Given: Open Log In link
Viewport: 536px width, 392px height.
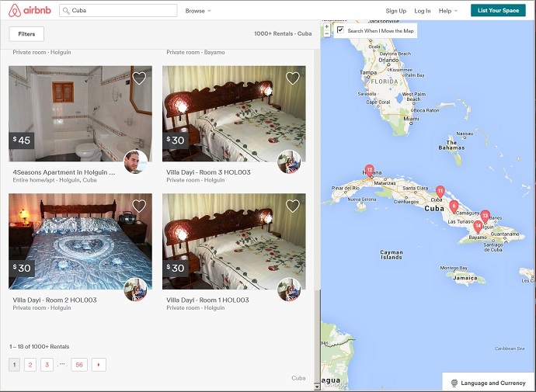Looking at the screenshot, I should point(423,11).
